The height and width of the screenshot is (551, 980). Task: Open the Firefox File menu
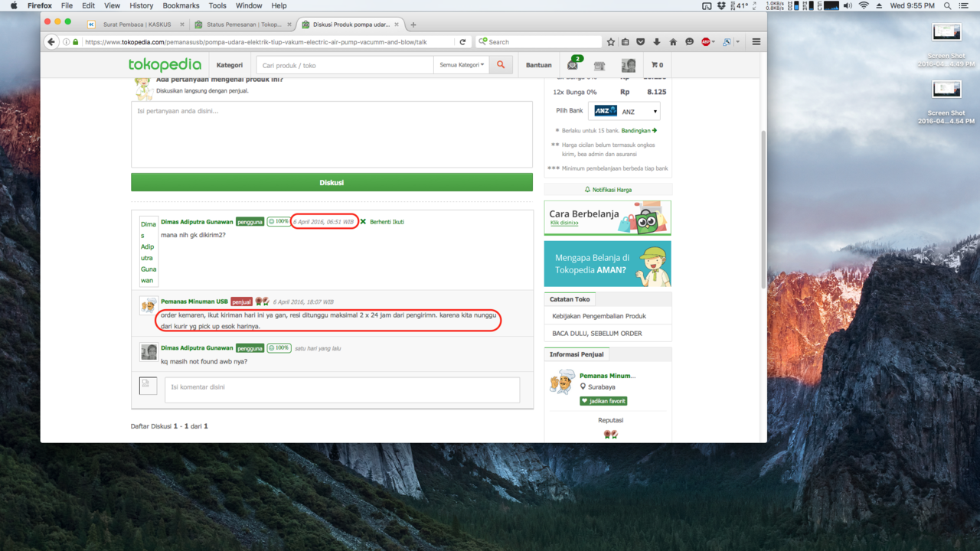[67, 5]
